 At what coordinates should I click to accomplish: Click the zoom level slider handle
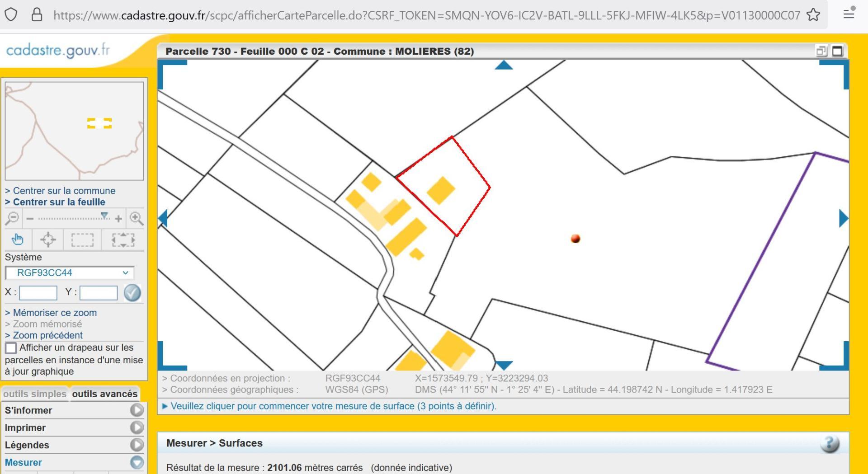(x=104, y=216)
